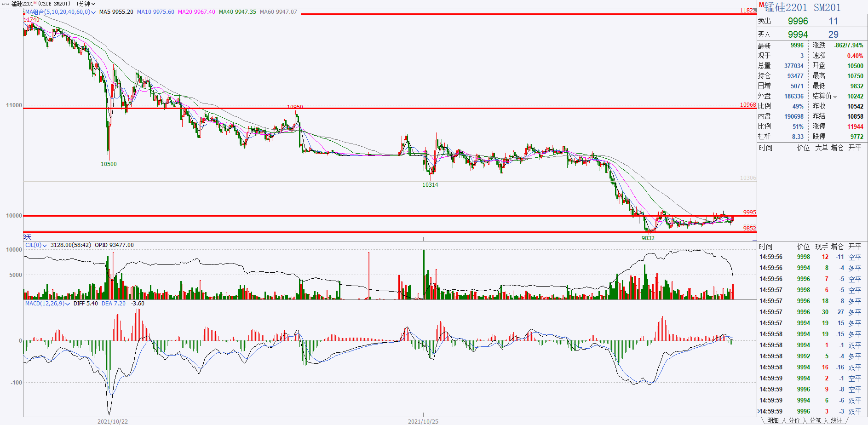Click the 外盘 186336 value
The width and height of the screenshot is (868, 425).
coord(794,96)
